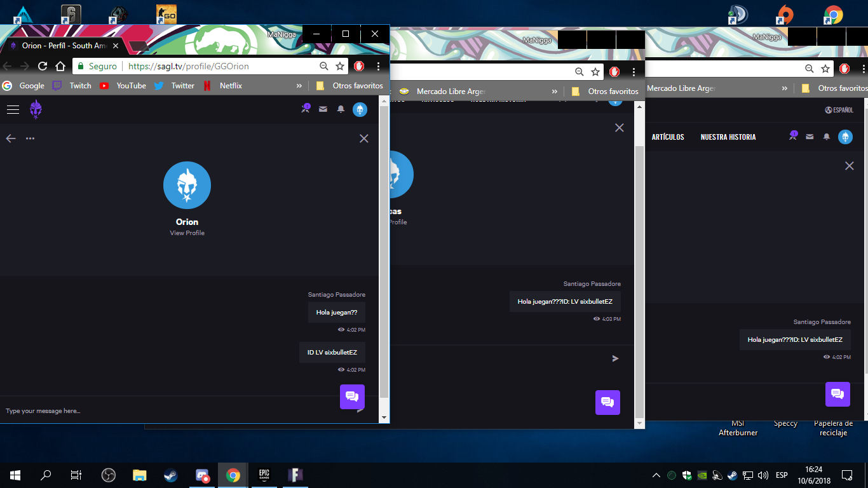Screen dimensions: 868x488
Task: Open the Twitch bookmark
Action: [x=72, y=86]
